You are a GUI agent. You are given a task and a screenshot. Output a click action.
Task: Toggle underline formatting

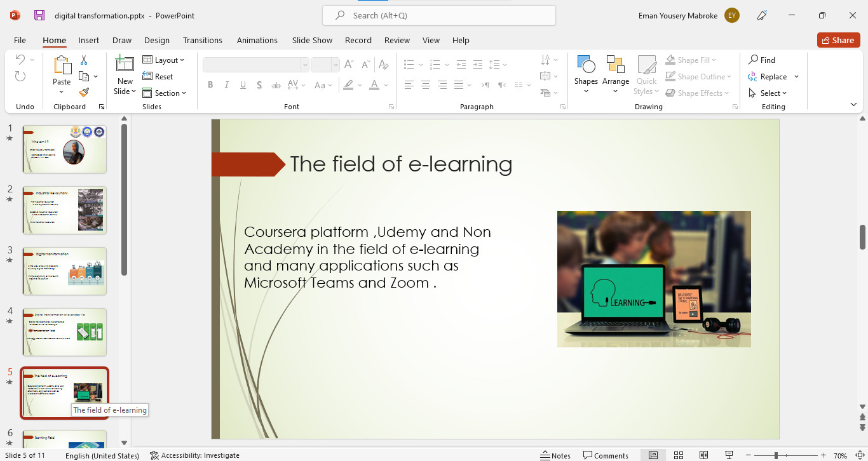tap(243, 84)
